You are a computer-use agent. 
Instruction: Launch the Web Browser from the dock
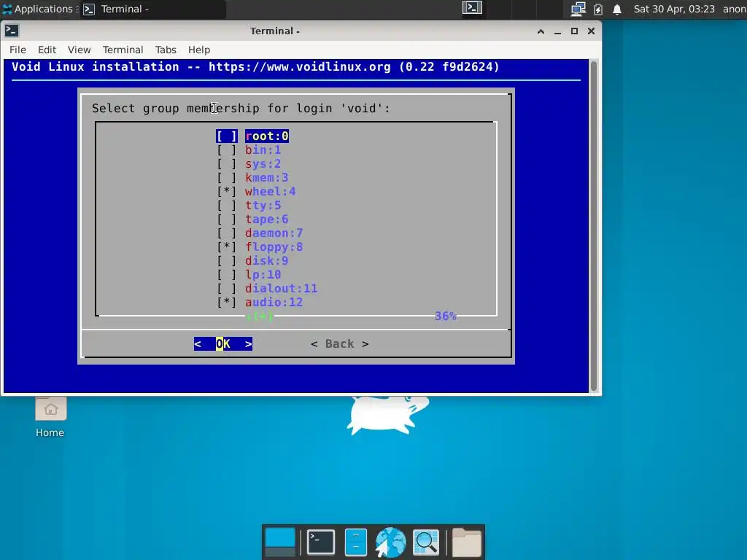pos(391,542)
